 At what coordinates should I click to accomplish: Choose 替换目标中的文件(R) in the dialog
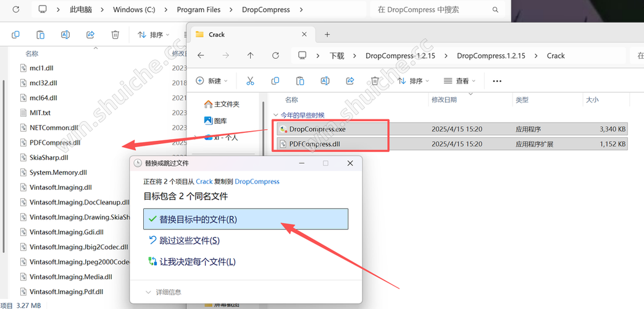[245, 219]
